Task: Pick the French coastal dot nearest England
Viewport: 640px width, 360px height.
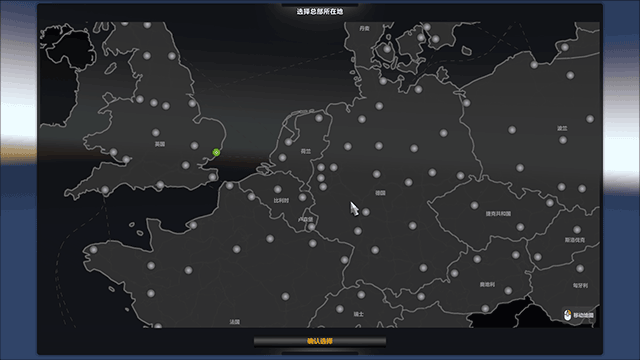Action: [x=230, y=186]
